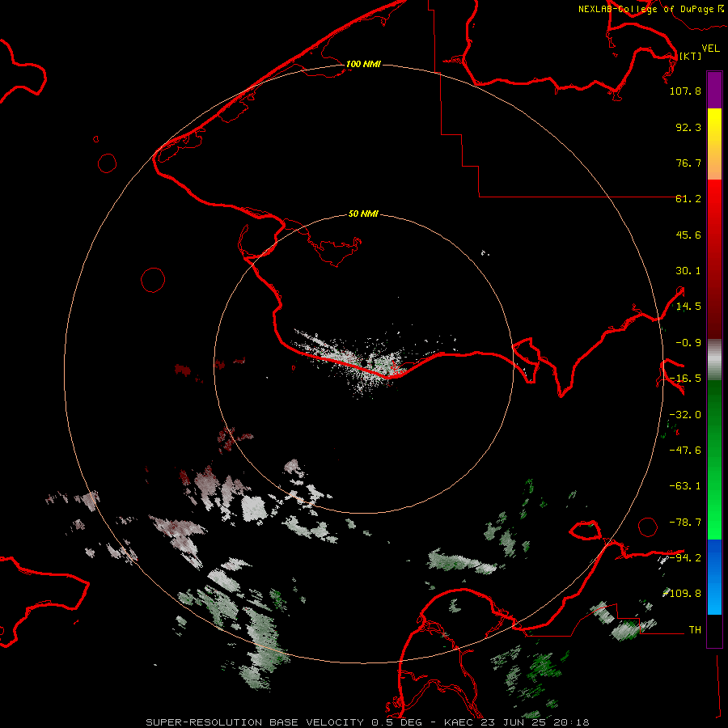The image size is (728, 728).
Task: Click the 76.7 velocity scale value
Action: (688, 163)
